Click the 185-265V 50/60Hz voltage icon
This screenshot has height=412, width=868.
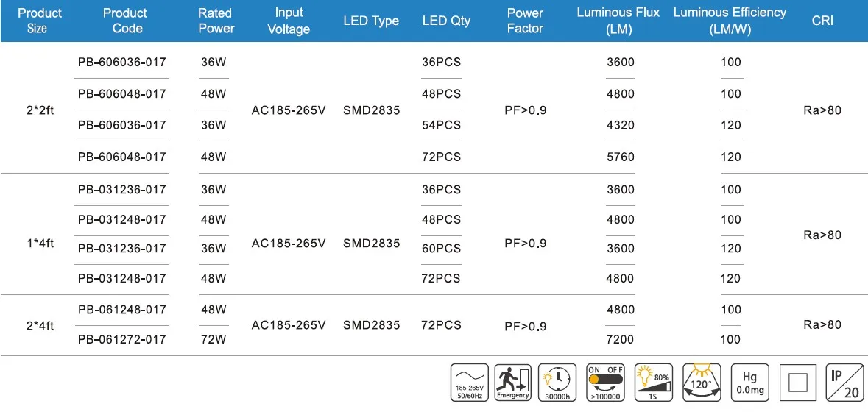tap(468, 382)
